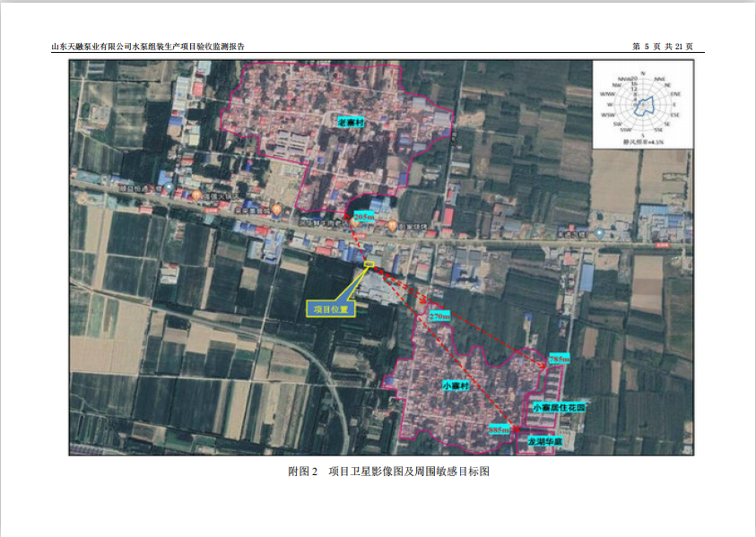Select the 老寨村 village label on the map

[351, 122]
